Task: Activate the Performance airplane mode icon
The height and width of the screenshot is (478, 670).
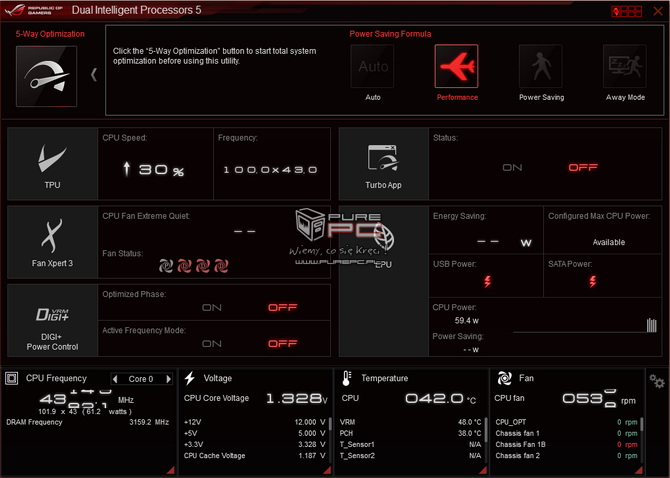Action: (456, 66)
